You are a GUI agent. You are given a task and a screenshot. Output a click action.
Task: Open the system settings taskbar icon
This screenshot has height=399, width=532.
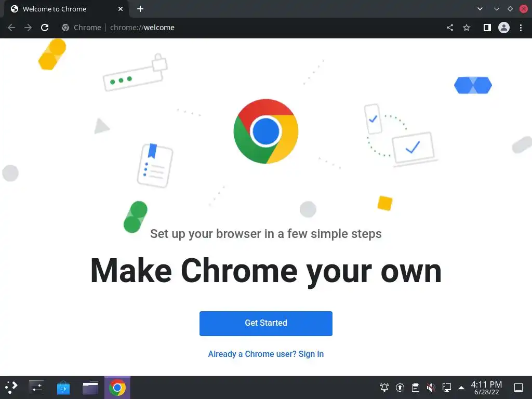pos(36,388)
